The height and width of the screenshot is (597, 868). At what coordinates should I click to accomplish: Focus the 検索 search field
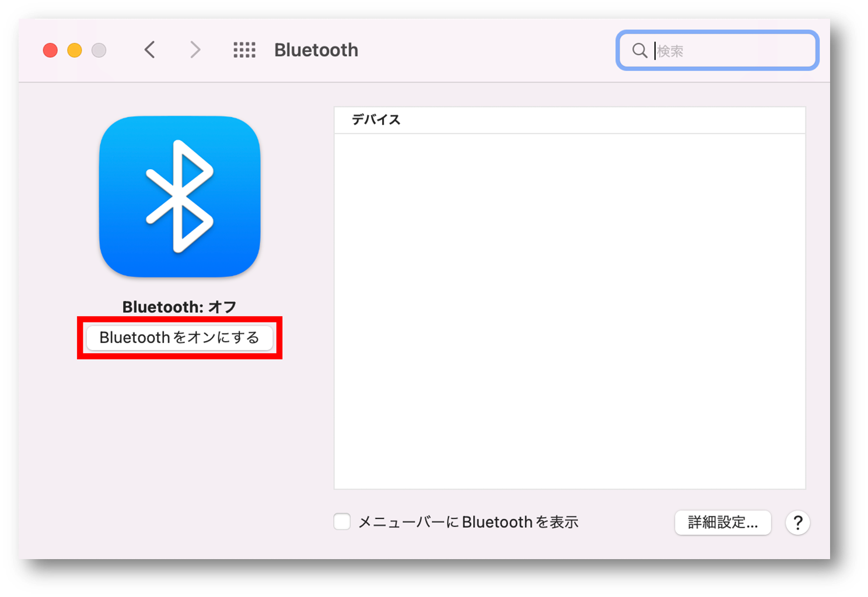click(717, 51)
